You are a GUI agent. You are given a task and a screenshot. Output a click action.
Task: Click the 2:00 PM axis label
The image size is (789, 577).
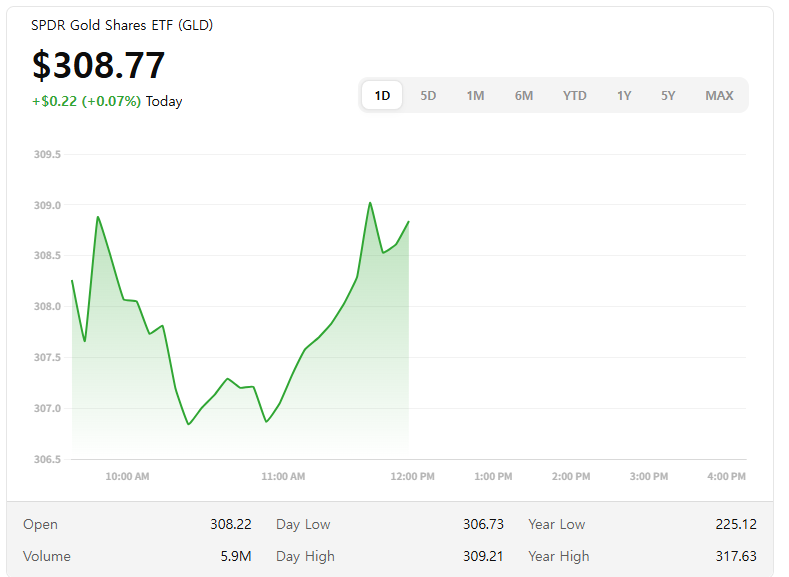click(x=571, y=476)
